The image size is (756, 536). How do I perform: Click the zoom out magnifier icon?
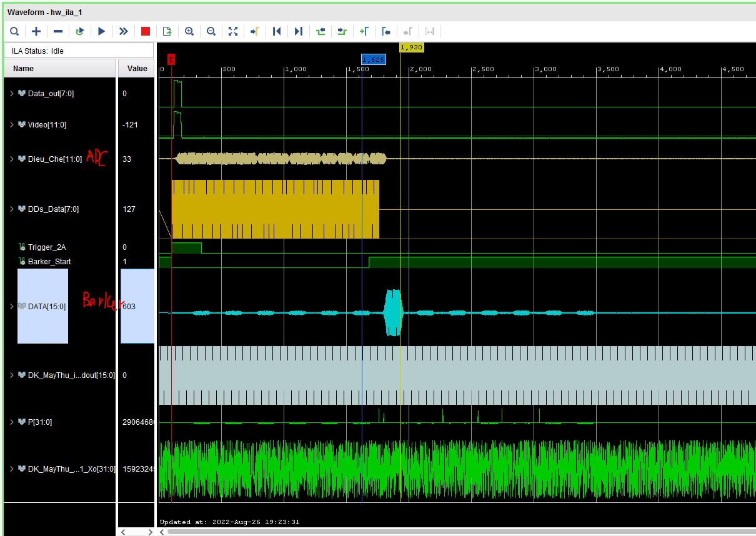click(211, 31)
